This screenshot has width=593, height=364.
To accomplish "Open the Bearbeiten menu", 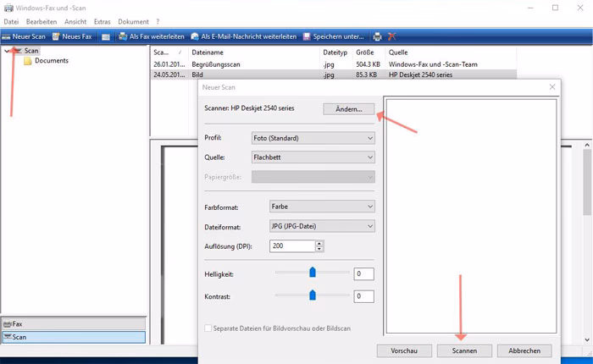I will click(x=42, y=22).
